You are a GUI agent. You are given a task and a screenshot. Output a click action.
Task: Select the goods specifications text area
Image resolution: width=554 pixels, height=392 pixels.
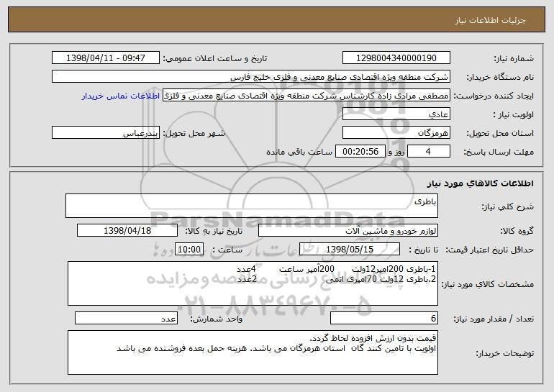[x=253, y=283]
